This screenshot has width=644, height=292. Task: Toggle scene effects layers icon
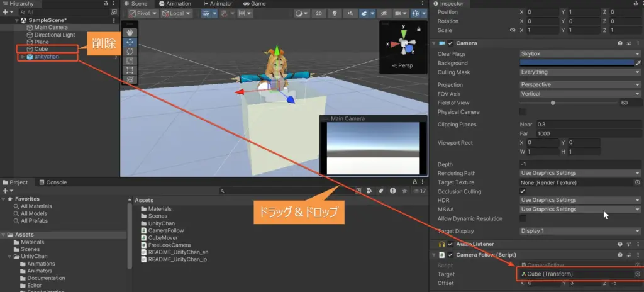pyautogui.click(x=364, y=13)
